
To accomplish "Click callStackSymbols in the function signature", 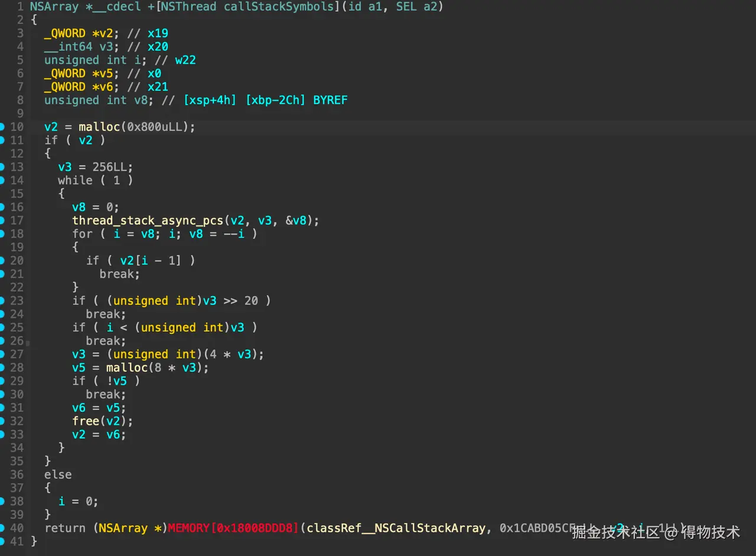I will pos(279,7).
